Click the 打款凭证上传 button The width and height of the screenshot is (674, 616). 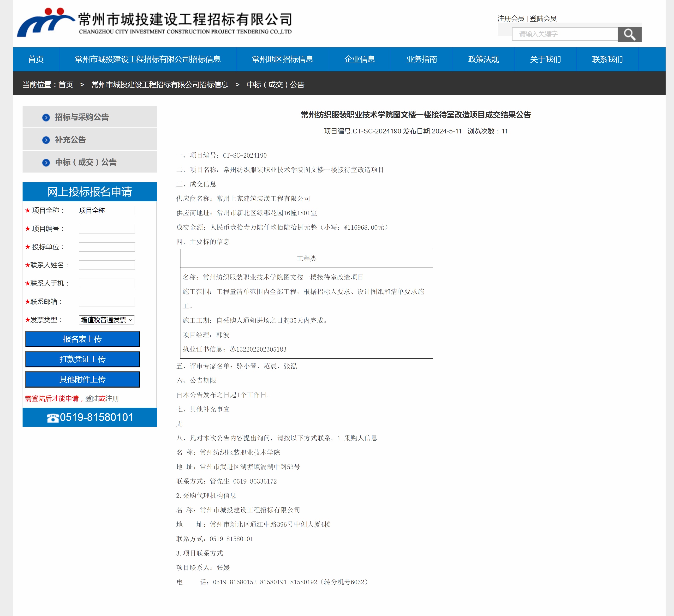point(82,359)
